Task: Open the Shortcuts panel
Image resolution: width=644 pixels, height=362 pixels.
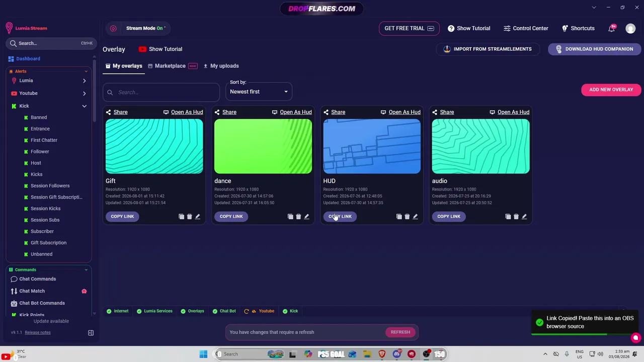Action: point(578,29)
